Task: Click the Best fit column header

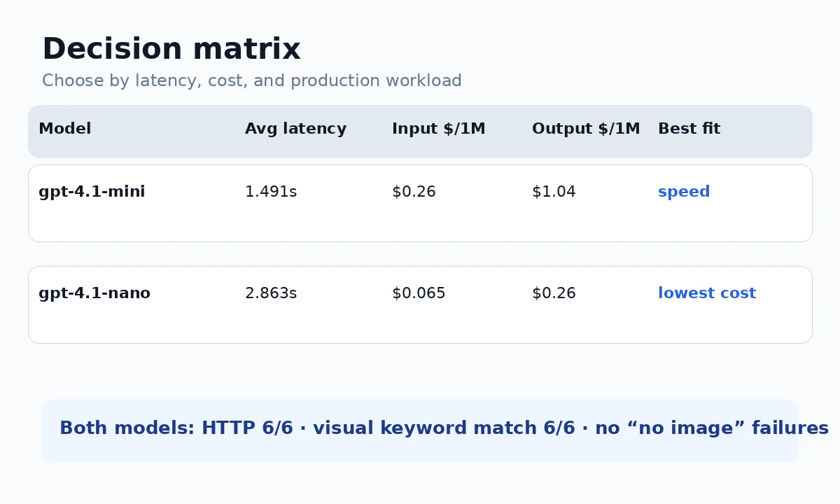Action: [689, 129]
